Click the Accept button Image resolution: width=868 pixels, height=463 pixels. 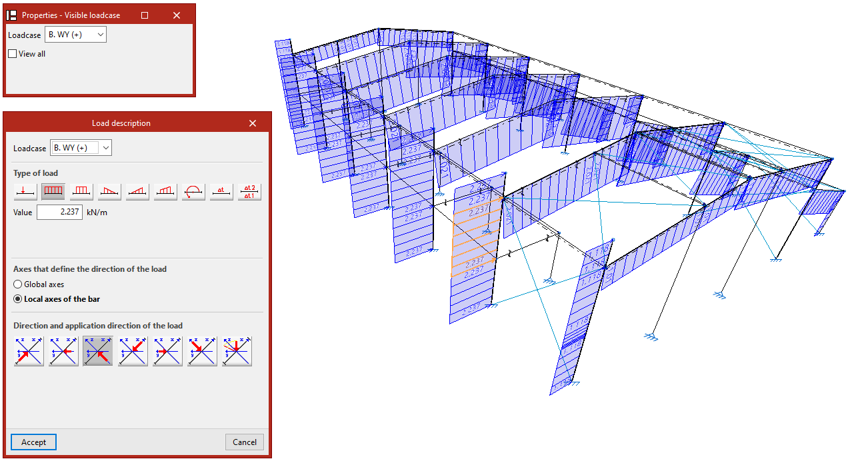point(33,442)
